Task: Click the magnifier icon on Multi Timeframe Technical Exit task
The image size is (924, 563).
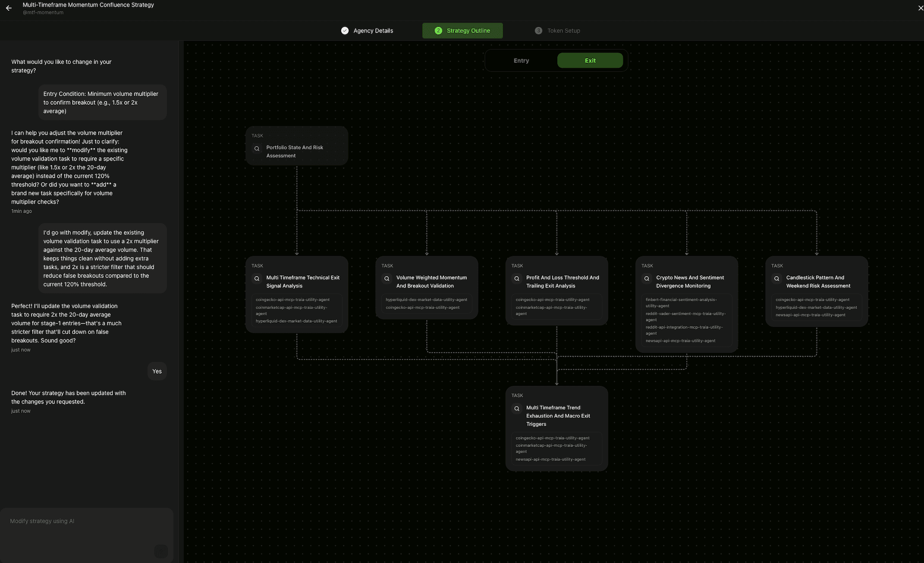Action: (x=257, y=279)
